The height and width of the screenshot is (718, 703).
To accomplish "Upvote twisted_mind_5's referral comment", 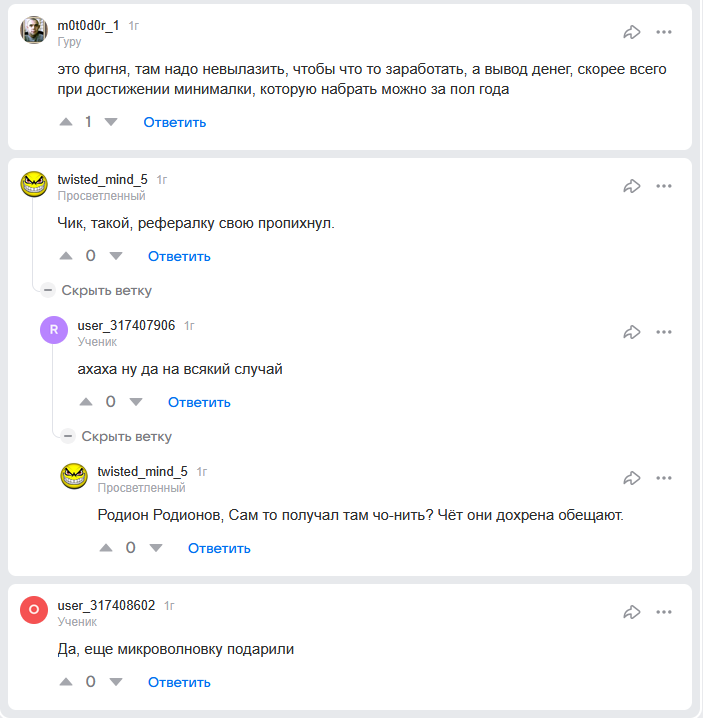I will [x=67, y=256].
